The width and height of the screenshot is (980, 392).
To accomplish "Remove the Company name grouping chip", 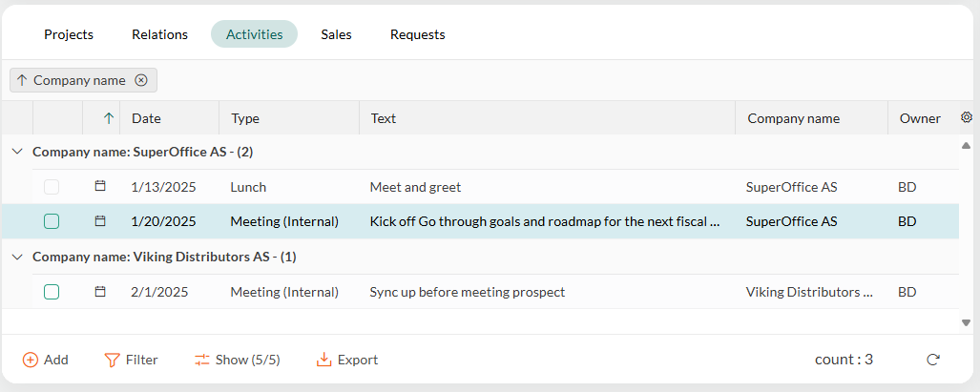I will click(x=141, y=80).
